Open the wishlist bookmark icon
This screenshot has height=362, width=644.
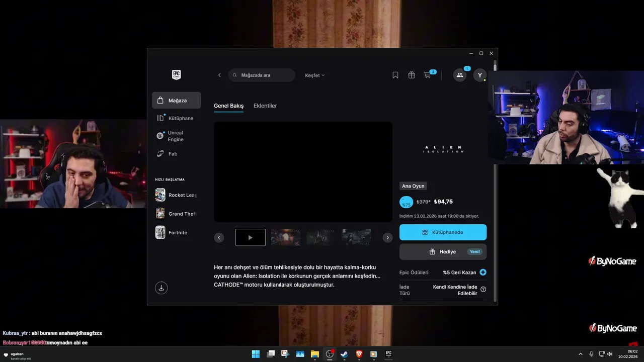(x=395, y=75)
